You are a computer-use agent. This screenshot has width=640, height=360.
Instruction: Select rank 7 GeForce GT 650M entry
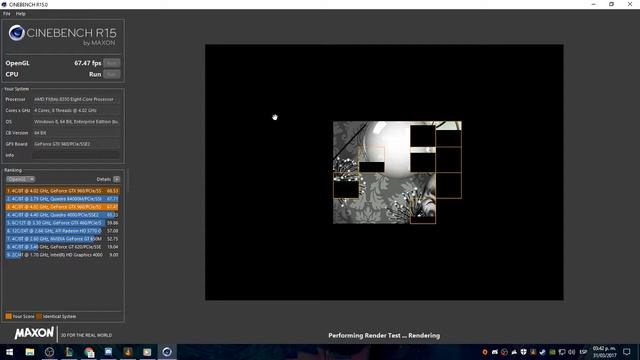pos(62,239)
